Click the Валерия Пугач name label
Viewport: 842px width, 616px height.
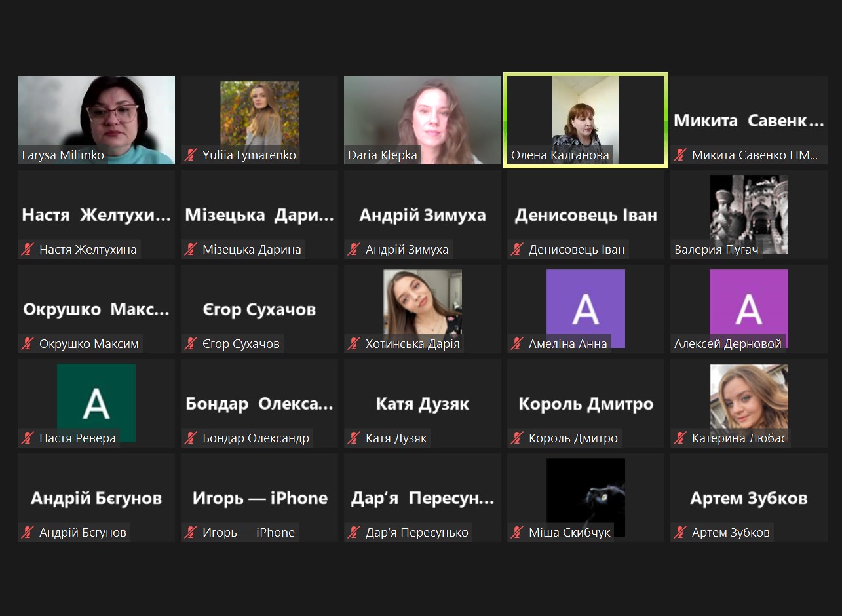pos(716,250)
